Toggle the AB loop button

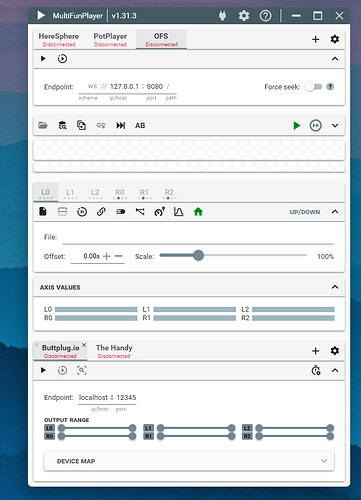pyautogui.click(x=140, y=126)
